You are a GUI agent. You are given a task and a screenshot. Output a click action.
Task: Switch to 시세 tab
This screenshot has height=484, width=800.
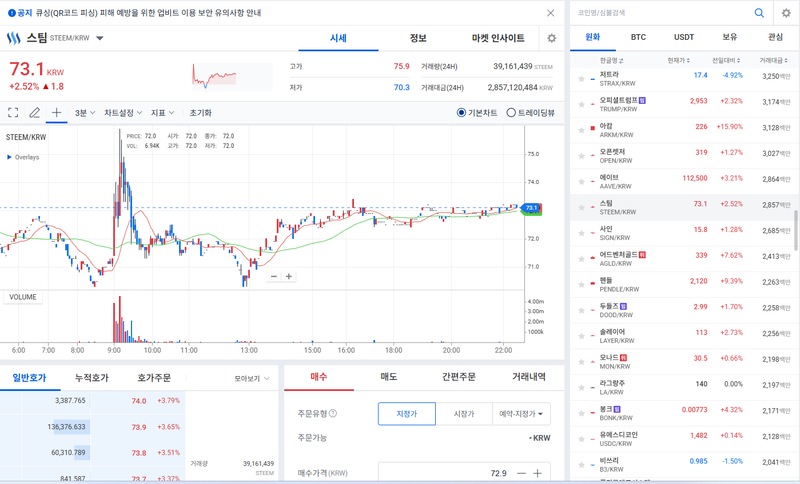(338, 38)
